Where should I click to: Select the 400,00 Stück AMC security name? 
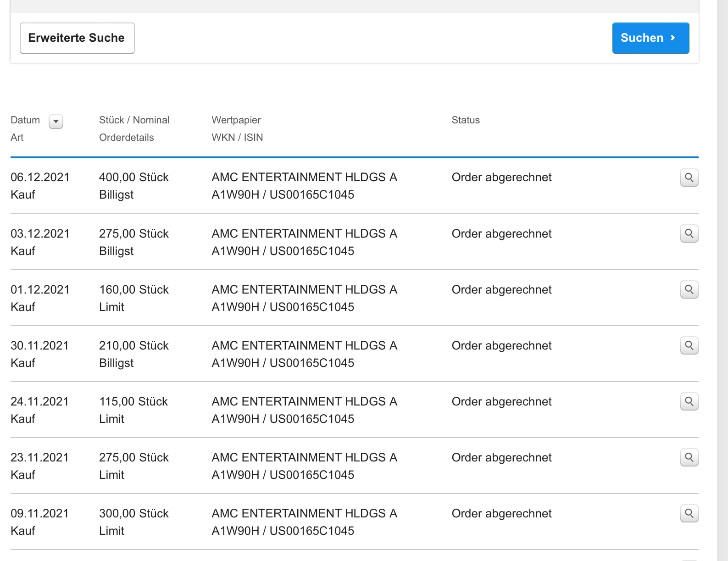click(x=304, y=178)
